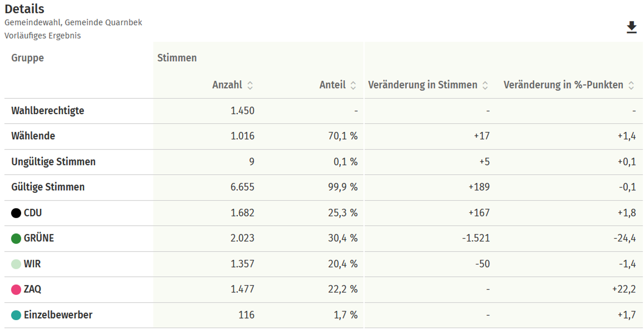This screenshot has width=644, height=331.
Task: Click the Gruppe column header
Action: click(x=28, y=58)
